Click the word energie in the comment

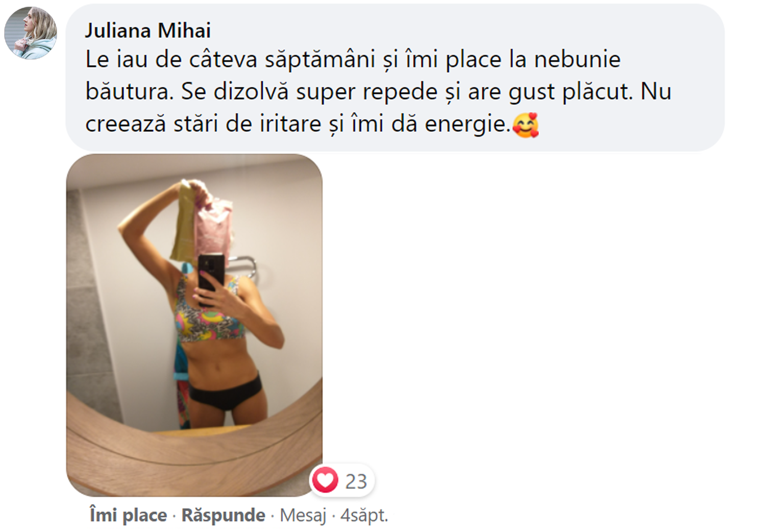(467, 124)
